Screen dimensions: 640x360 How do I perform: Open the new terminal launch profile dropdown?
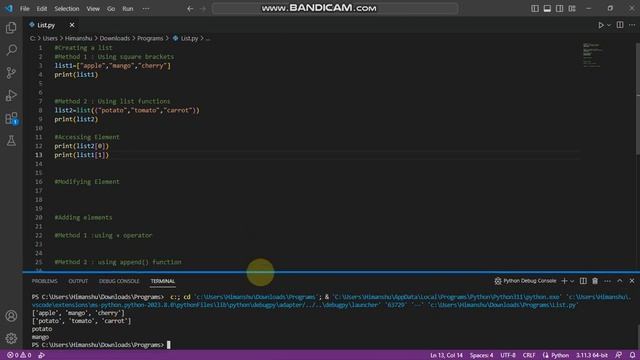(572, 281)
